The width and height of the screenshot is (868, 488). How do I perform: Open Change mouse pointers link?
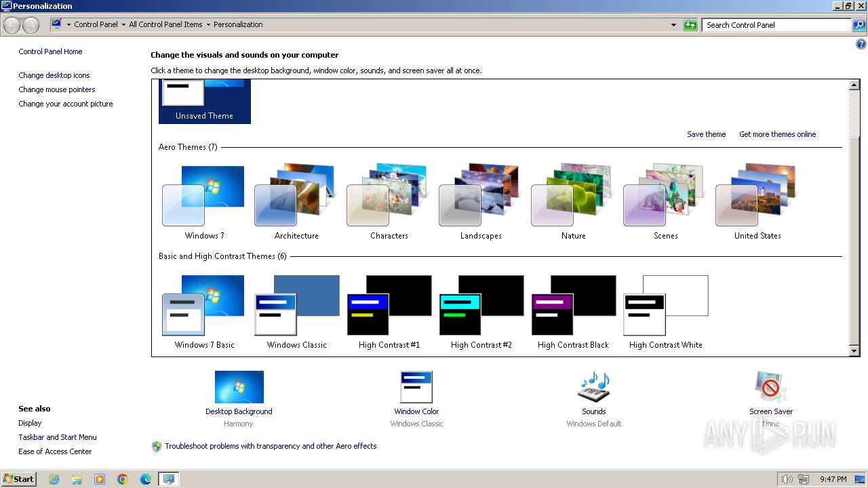click(x=57, y=89)
